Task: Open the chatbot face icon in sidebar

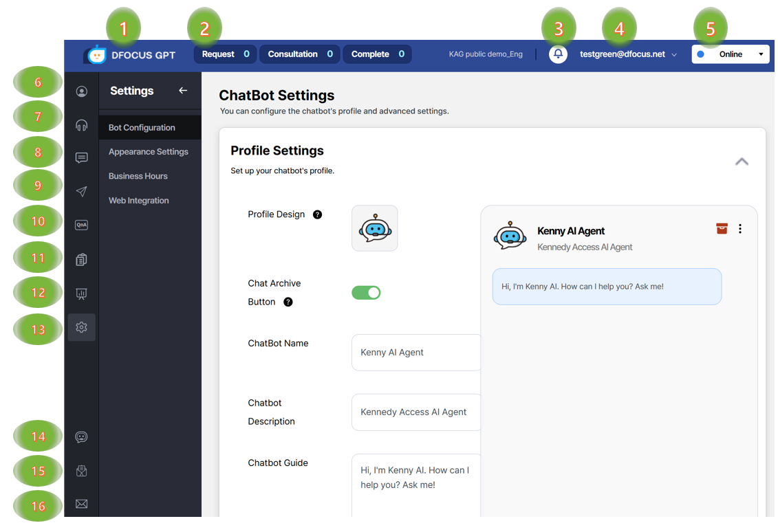Action: (81, 437)
